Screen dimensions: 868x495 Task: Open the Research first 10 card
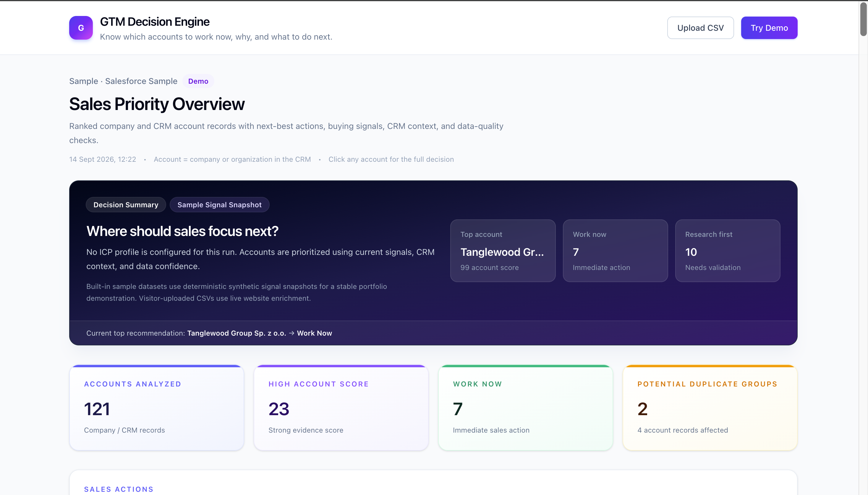(727, 250)
